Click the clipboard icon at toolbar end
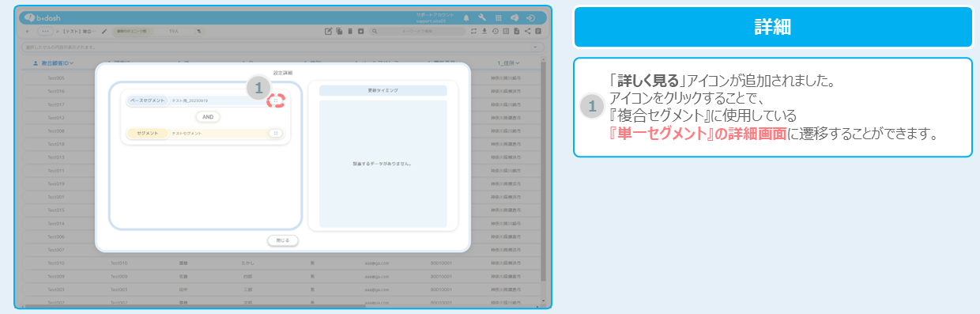The image size is (980, 314). [x=538, y=31]
